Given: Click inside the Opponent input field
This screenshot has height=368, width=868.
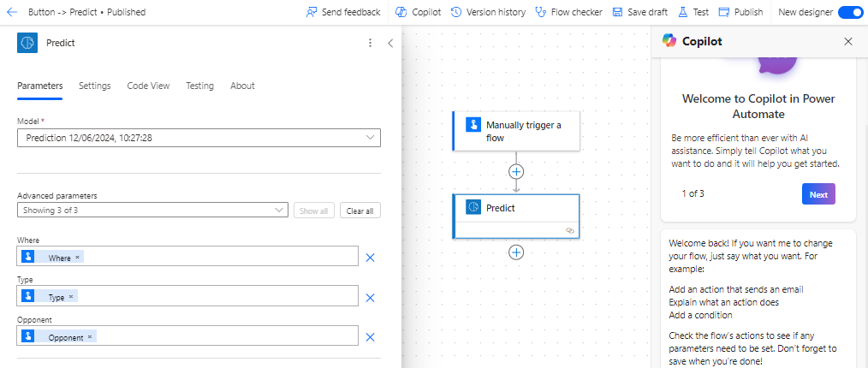Looking at the screenshot, I should point(187,337).
